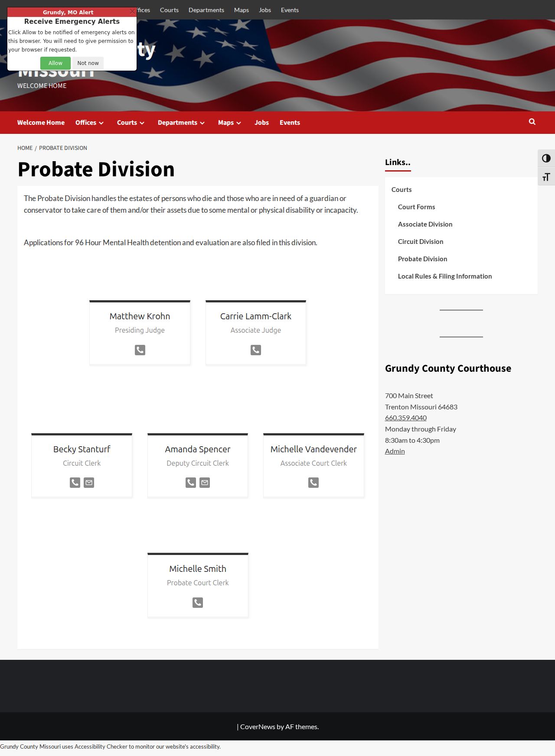
Task: Open Events in the top dark bar
Action: click(x=290, y=10)
